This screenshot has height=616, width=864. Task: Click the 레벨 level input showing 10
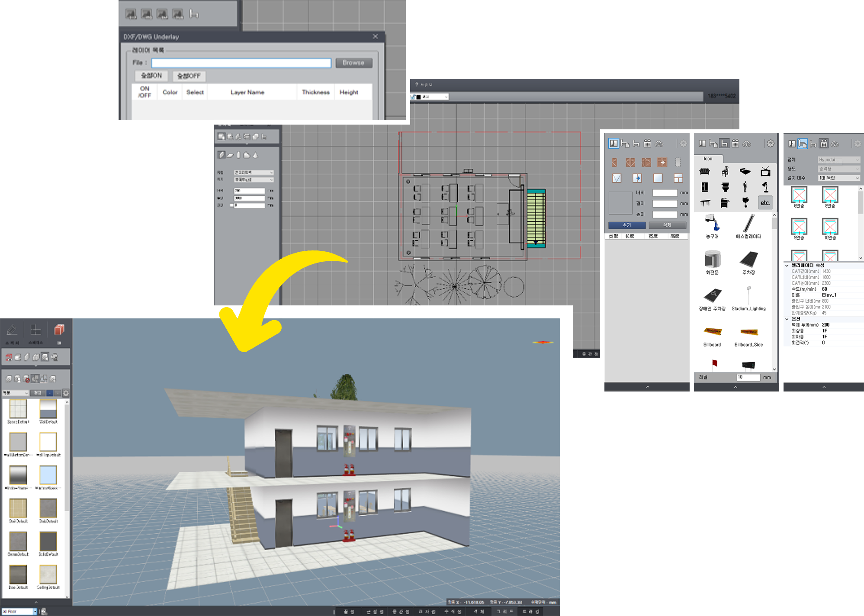748,377
